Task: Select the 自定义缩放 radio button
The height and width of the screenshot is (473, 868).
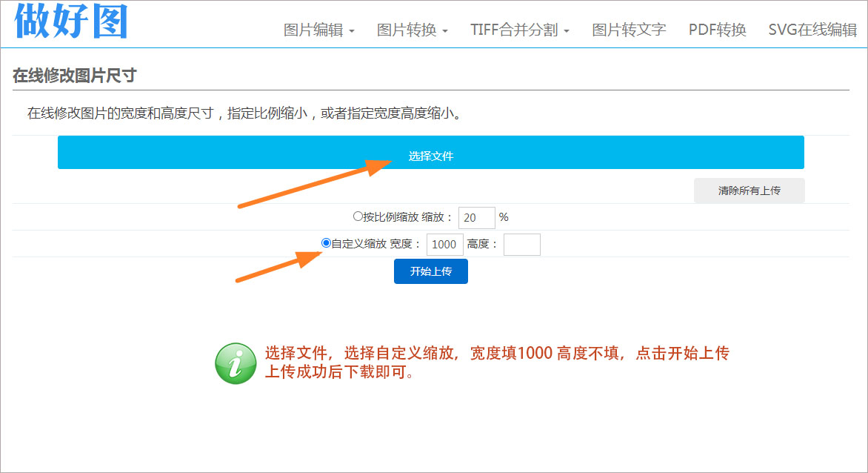Action: pyautogui.click(x=326, y=243)
